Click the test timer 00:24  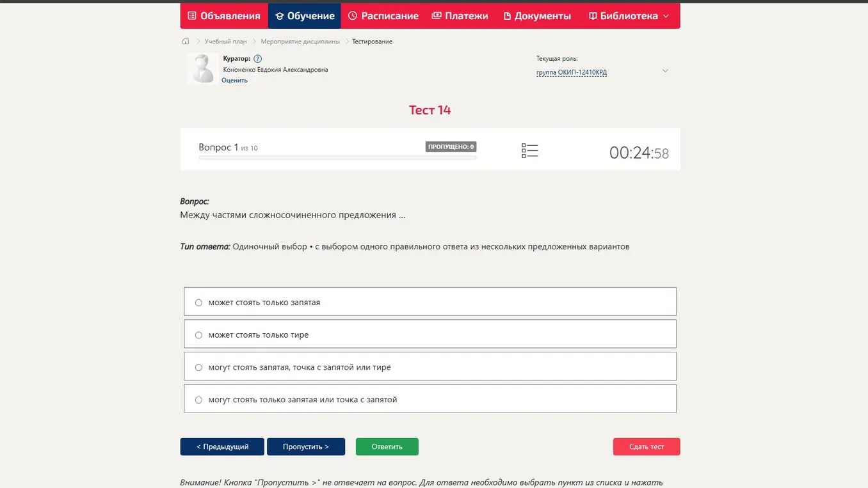pyautogui.click(x=639, y=153)
